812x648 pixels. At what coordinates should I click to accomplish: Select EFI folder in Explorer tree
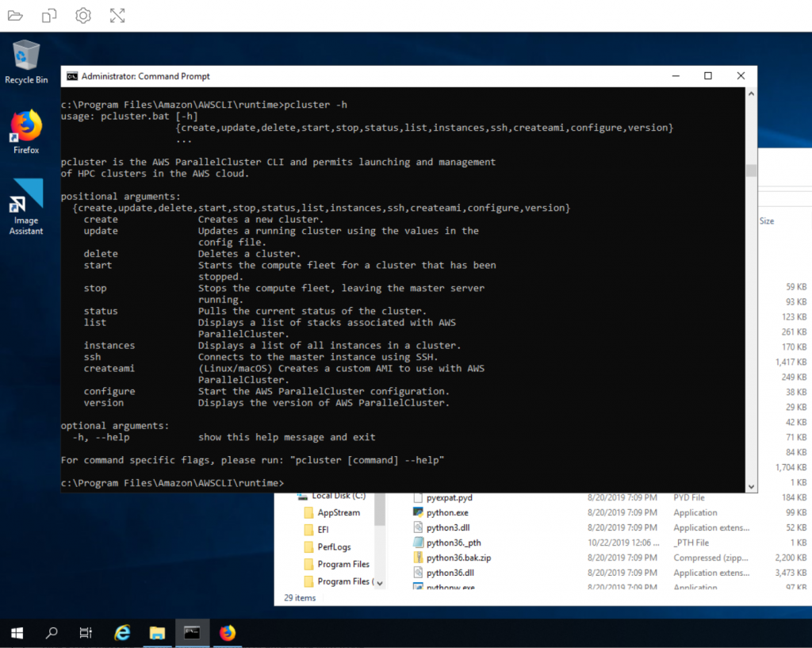pyautogui.click(x=316, y=529)
